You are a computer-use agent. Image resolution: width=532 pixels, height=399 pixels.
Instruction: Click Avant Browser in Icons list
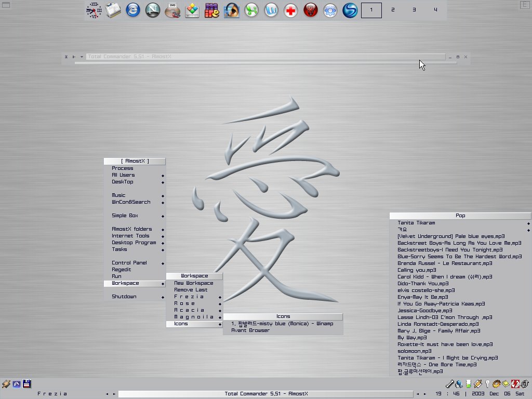click(250, 330)
